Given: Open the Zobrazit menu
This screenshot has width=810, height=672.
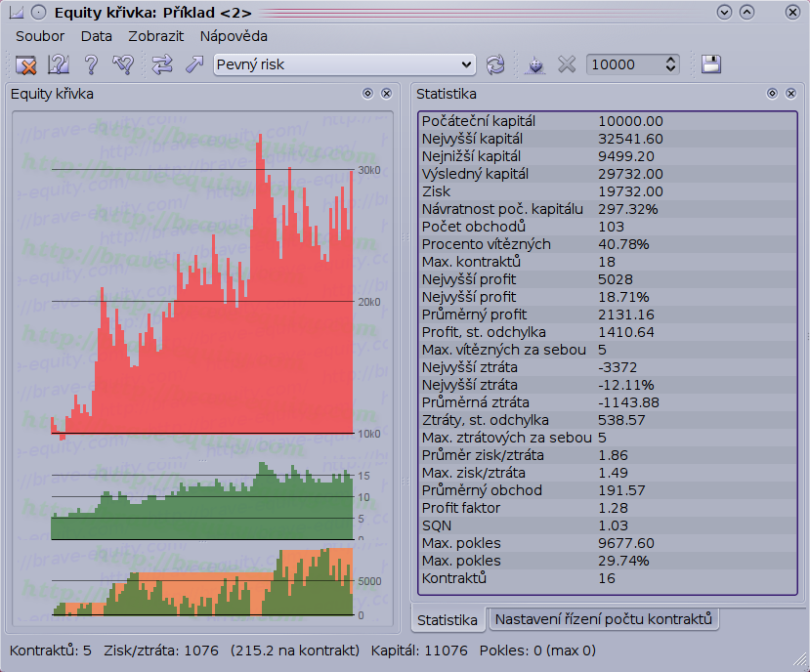Looking at the screenshot, I should pyautogui.click(x=155, y=36).
